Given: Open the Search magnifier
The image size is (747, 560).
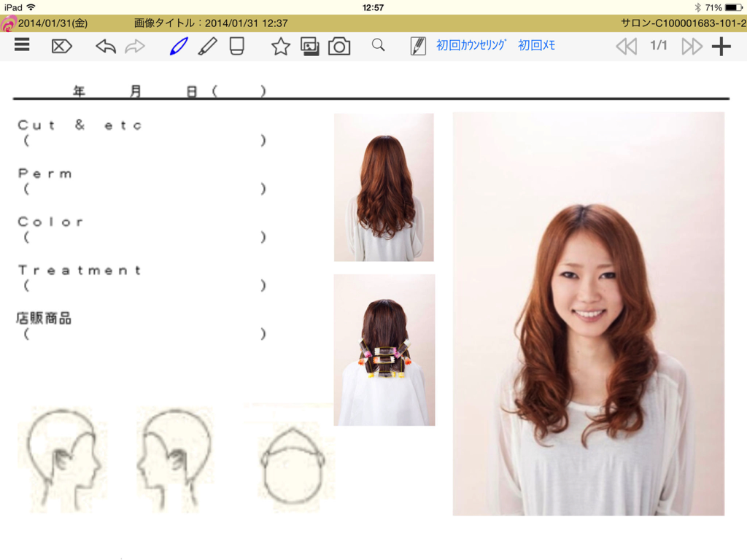Looking at the screenshot, I should (x=378, y=45).
